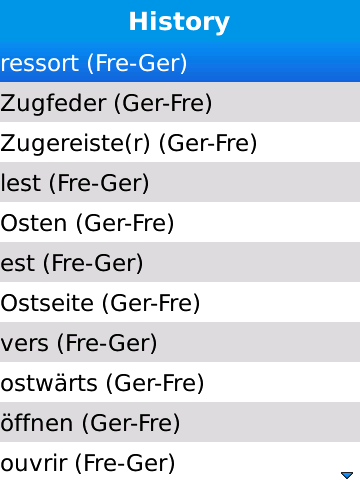The width and height of the screenshot is (360, 480).
Task: Tap the word 'Ostseite' in history
Action: 47,303
